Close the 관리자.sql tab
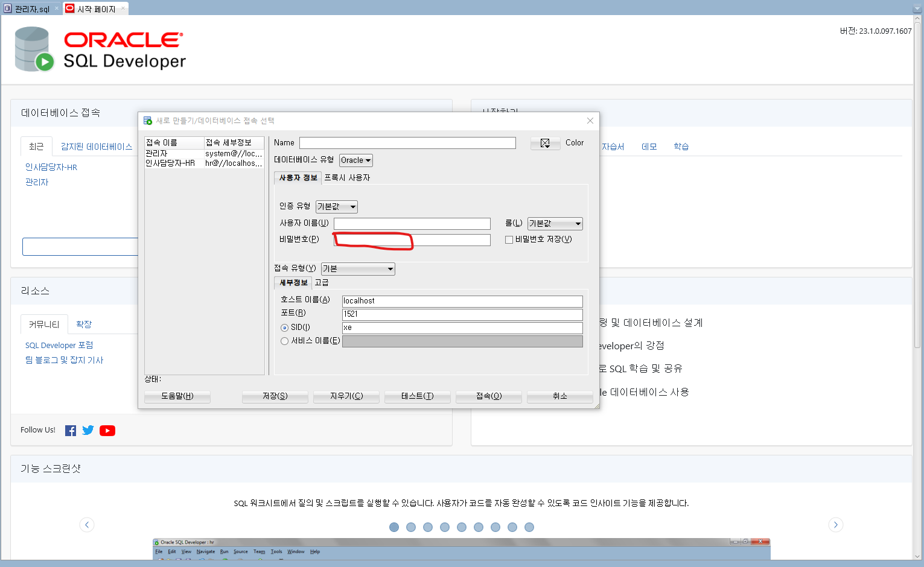This screenshot has height=567, width=924. click(57, 8)
